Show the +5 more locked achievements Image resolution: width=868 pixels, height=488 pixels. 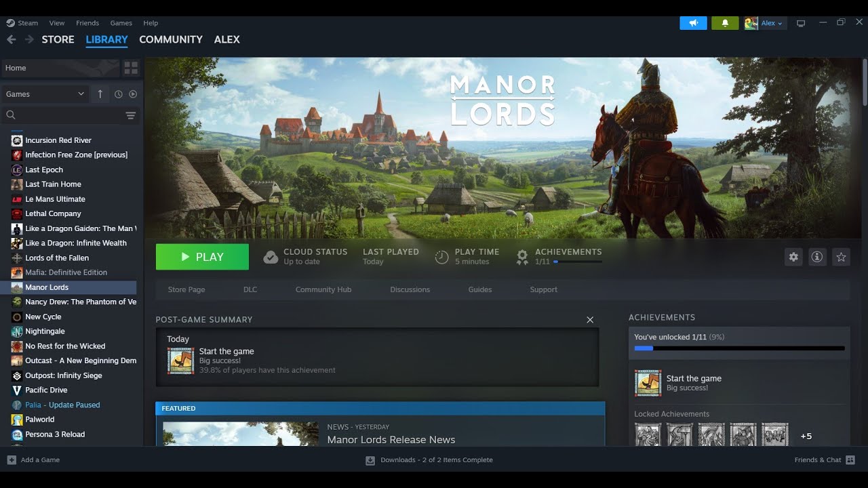806,436
